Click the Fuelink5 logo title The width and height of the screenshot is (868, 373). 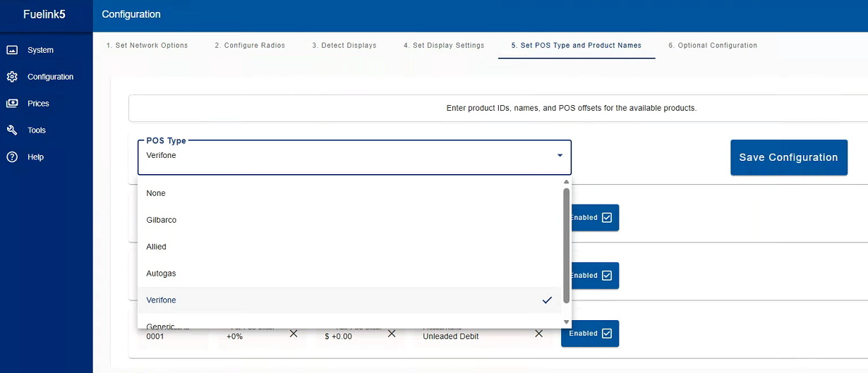pyautogui.click(x=44, y=14)
